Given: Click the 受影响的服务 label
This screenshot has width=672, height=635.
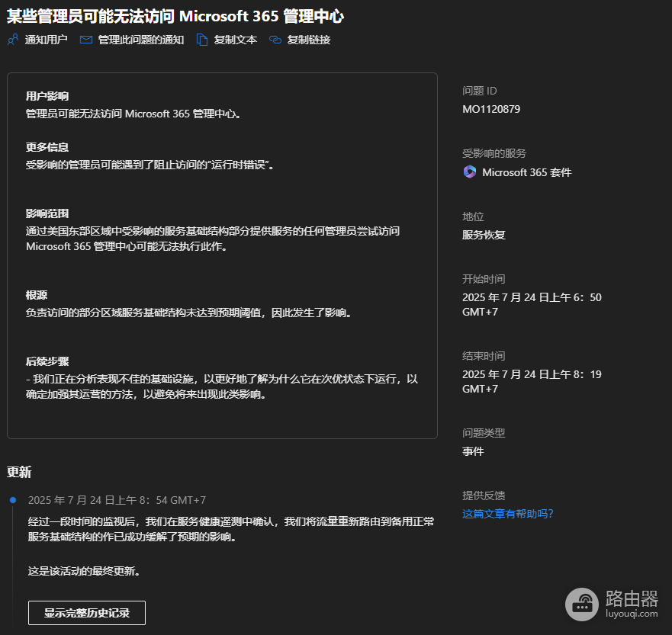Looking at the screenshot, I should [494, 153].
